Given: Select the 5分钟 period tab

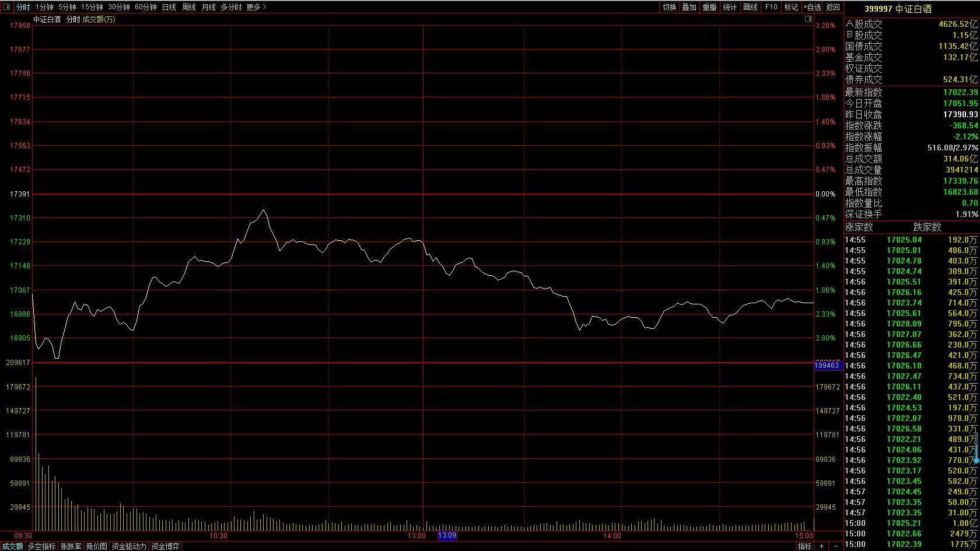Looking at the screenshot, I should tap(67, 7).
